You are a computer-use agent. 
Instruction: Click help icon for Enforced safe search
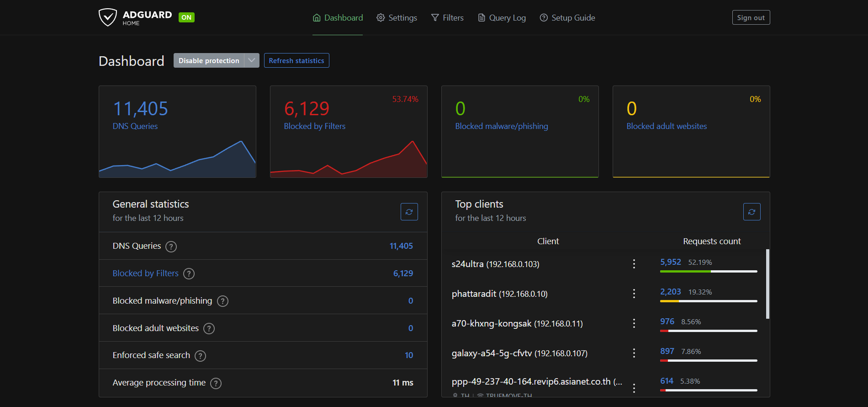[x=200, y=356]
